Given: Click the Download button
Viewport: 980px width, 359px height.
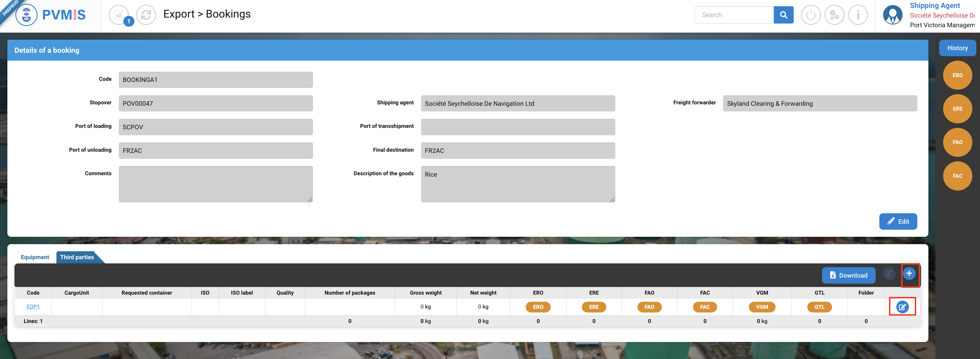Looking at the screenshot, I should tap(848, 275).
